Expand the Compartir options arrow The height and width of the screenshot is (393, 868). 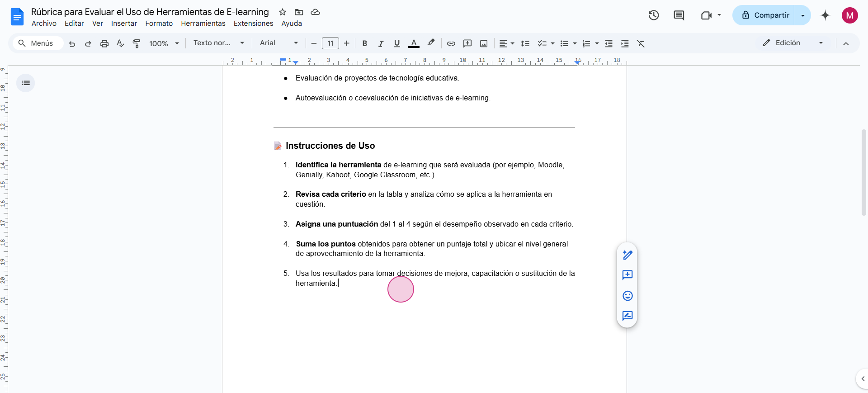[803, 15]
